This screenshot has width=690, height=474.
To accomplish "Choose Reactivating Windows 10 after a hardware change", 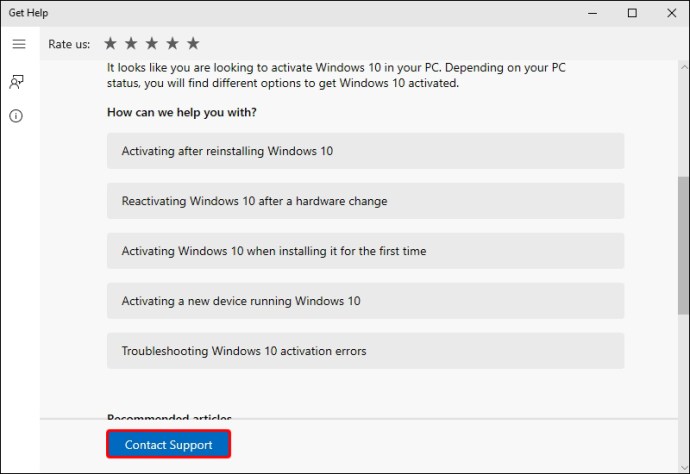I will 365,201.
